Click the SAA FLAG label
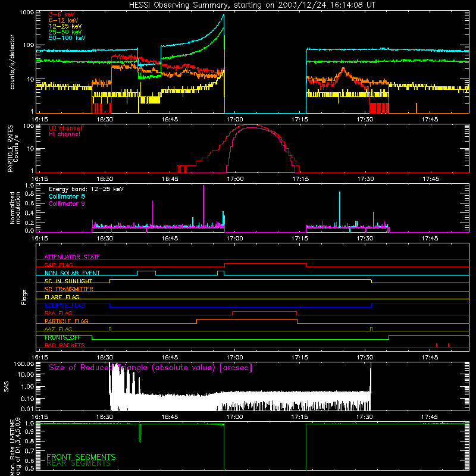476x476 pixels. pos(58,313)
